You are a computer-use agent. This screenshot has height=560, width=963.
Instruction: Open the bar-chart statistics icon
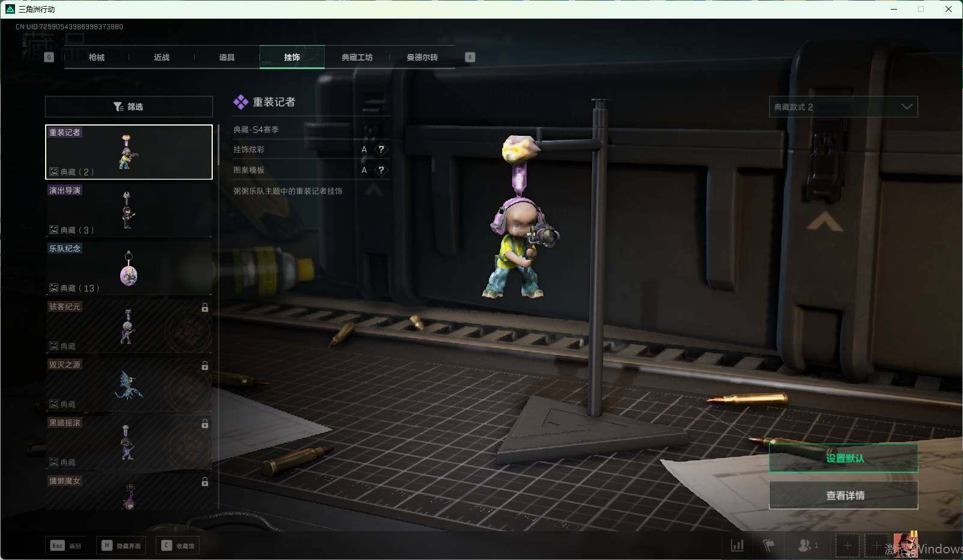737,546
